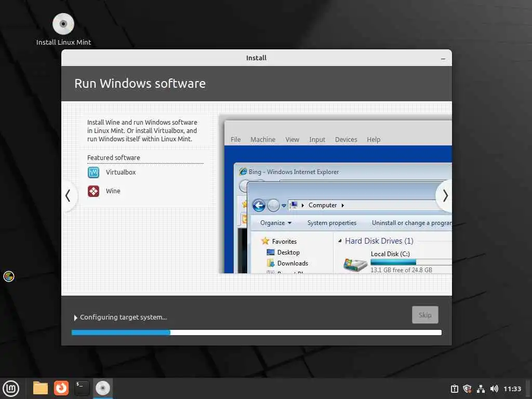Select the Virtualbox label text
Viewport: 532px width, 399px height.
click(121, 172)
